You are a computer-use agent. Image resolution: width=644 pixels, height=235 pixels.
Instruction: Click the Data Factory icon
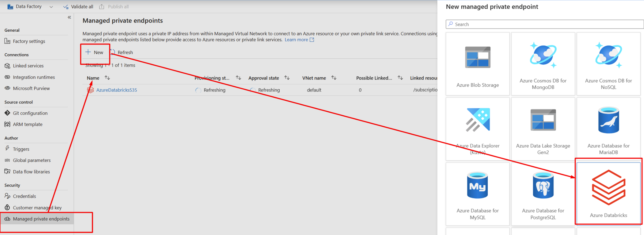pos(10,6)
